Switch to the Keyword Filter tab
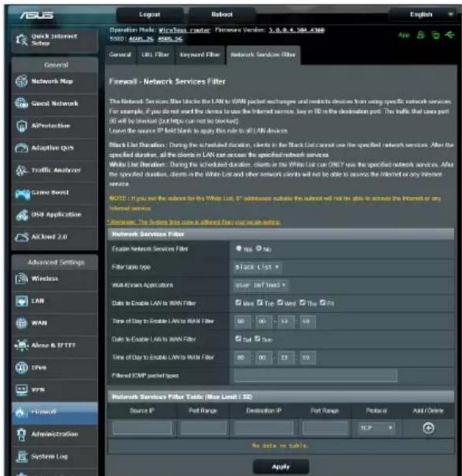Viewport: 462px width, 476px height. pyautogui.click(x=200, y=55)
